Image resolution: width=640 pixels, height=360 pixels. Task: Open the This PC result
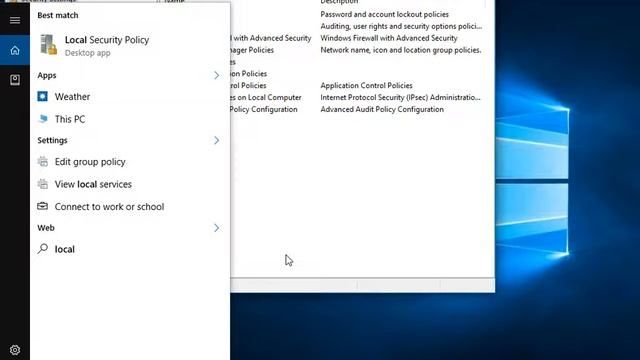click(130, 119)
